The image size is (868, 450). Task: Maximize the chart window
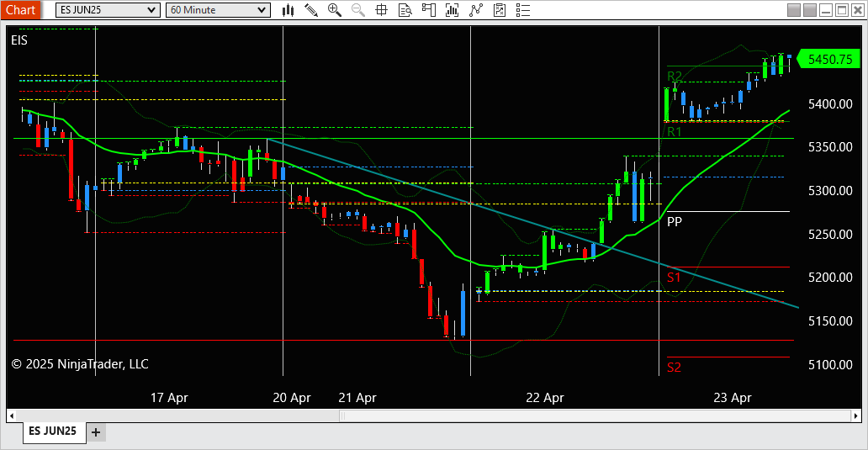[x=842, y=10]
